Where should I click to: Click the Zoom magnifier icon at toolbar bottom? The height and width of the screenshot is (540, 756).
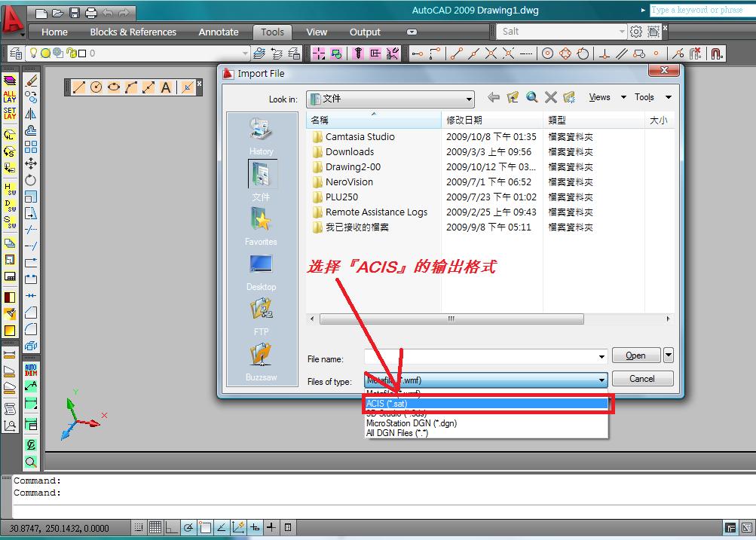tap(31, 462)
